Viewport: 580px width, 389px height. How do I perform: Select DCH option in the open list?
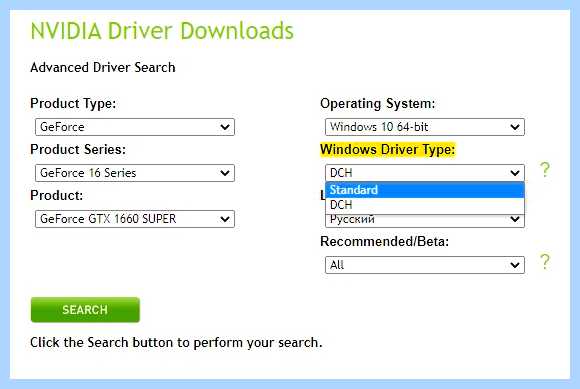(425, 205)
